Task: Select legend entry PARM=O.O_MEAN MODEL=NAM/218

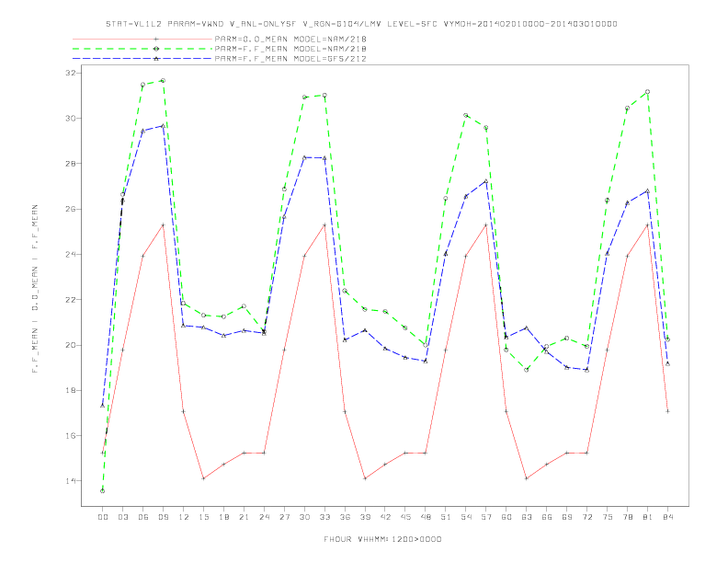Action: coord(290,39)
